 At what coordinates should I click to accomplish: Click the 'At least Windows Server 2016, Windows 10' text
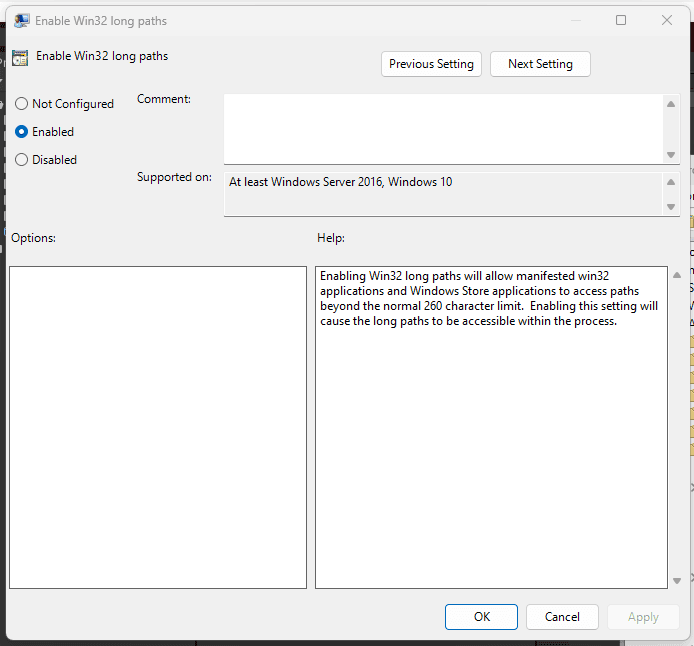(x=340, y=182)
